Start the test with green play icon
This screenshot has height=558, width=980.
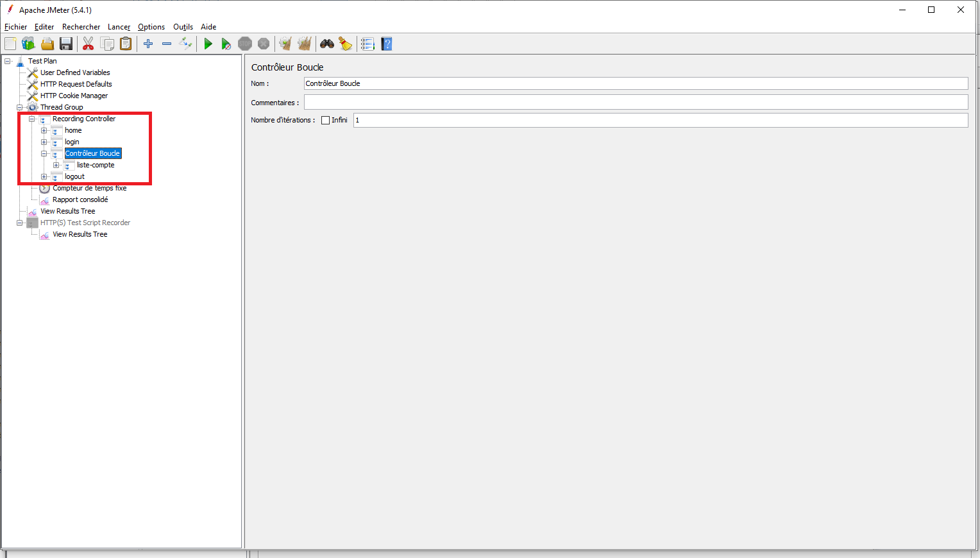pyautogui.click(x=208, y=44)
